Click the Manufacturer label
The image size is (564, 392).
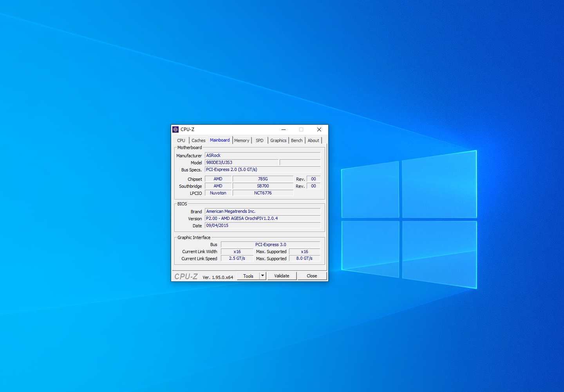[189, 156]
